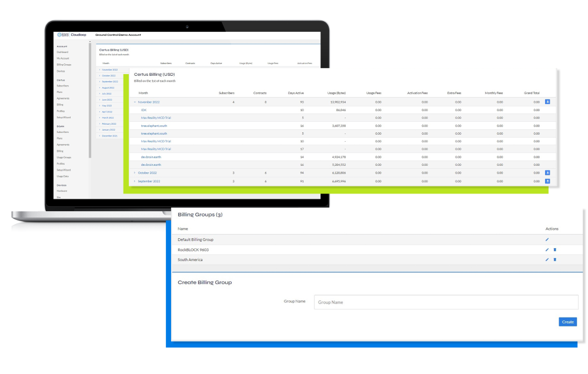Viewport: 588px width, 374px height.
Task: Open the Cloudloop logo home link
Action: pos(72,35)
